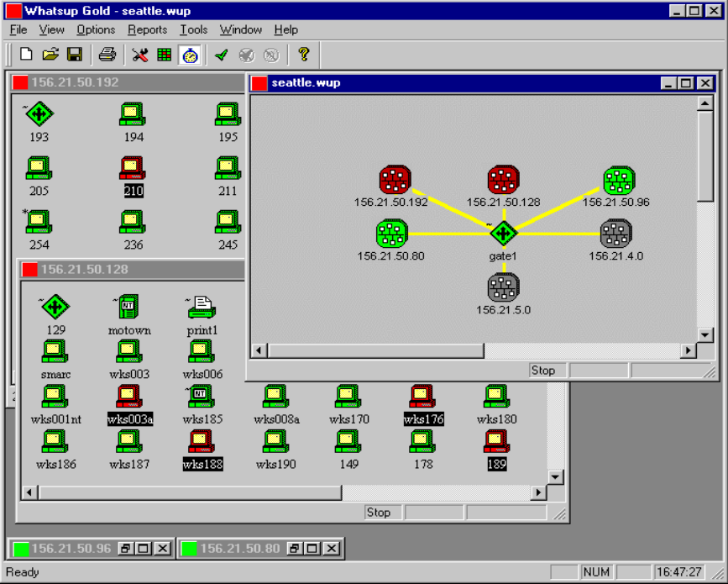This screenshot has height=584, width=728.
Task: Restore the minimized 156.21.50.80 window
Action: click(294, 549)
